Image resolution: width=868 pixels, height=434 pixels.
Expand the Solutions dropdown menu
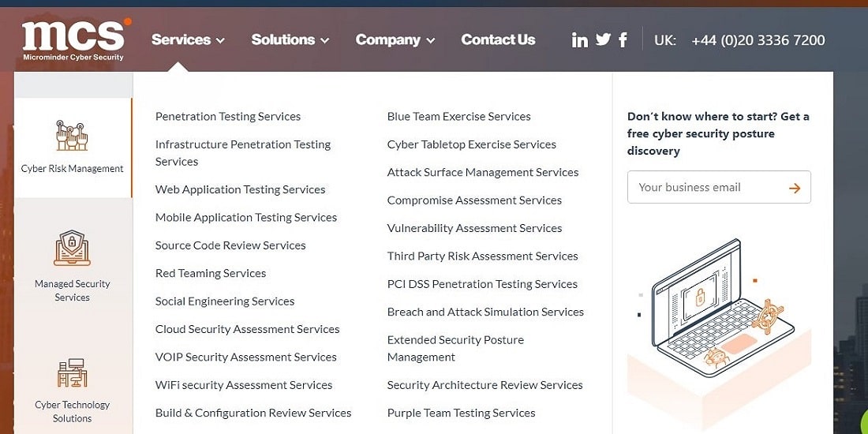290,39
